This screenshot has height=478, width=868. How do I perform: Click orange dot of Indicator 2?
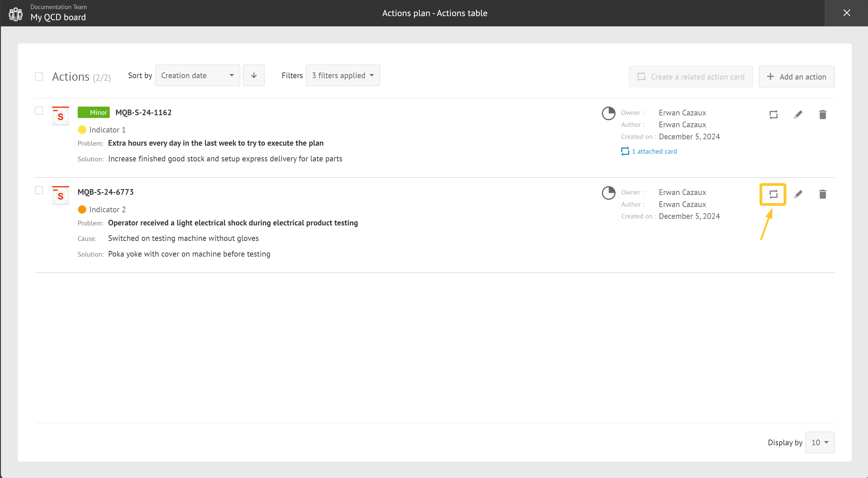pyautogui.click(x=82, y=209)
